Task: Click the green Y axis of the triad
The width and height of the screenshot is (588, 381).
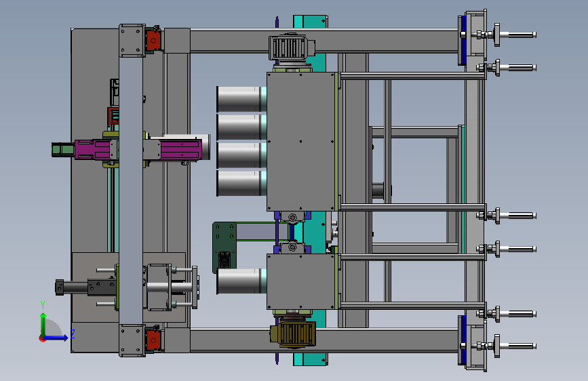Action: coord(43,325)
